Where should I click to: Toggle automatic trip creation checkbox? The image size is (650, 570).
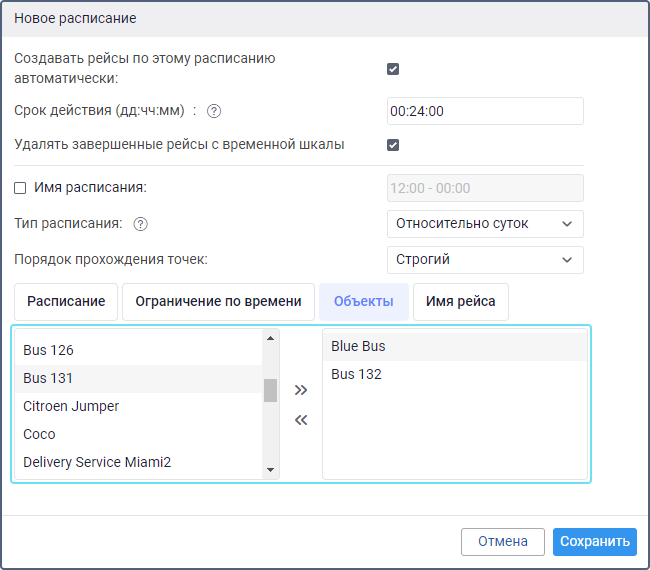click(x=393, y=69)
